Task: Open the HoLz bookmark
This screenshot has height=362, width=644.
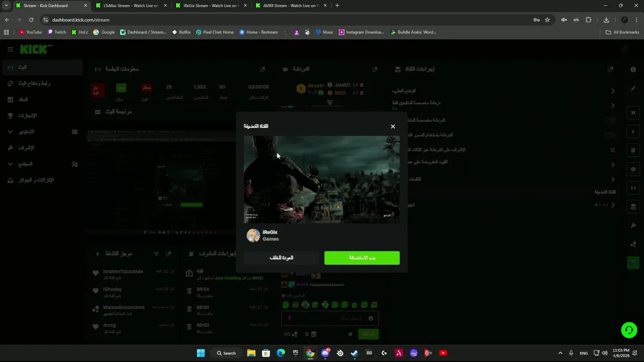Action: 79,32
